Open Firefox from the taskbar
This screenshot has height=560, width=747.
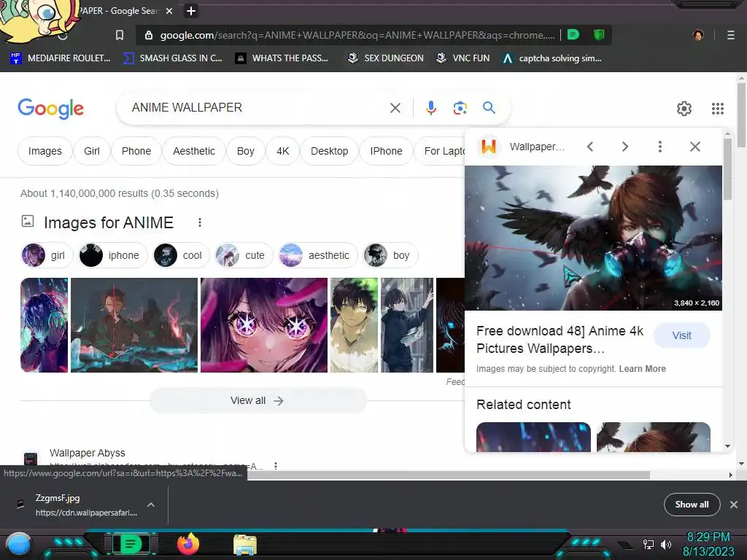(x=187, y=544)
